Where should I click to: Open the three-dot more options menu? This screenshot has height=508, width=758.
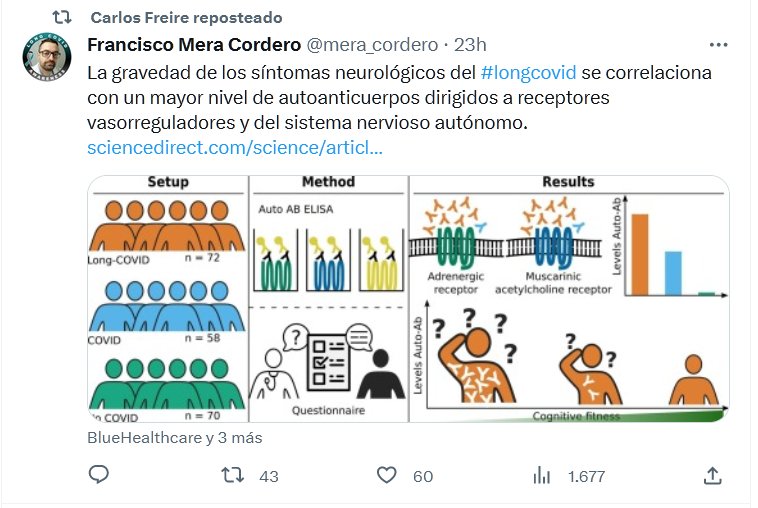coord(718,45)
